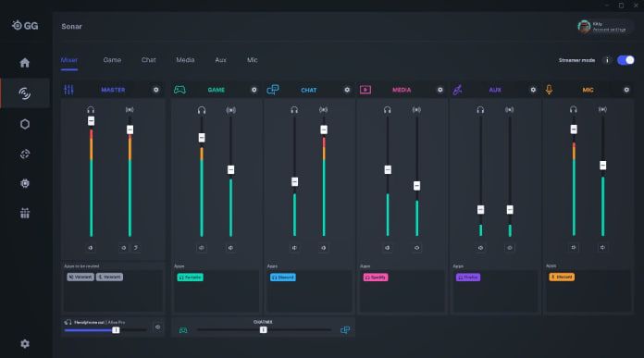Mute the CHAT stream channel
Image resolution: width=644 pixels, height=358 pixels.
click(x=324, y=248)
